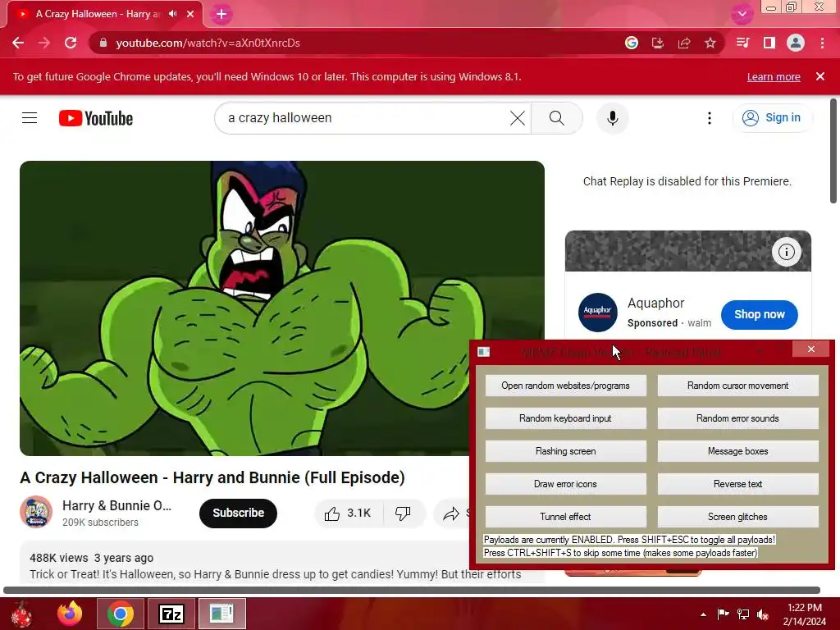The width and height of the screenshot is (840, 630).
Task: Click Aquaphor Shop now button
Action: [x=759, y=315]
